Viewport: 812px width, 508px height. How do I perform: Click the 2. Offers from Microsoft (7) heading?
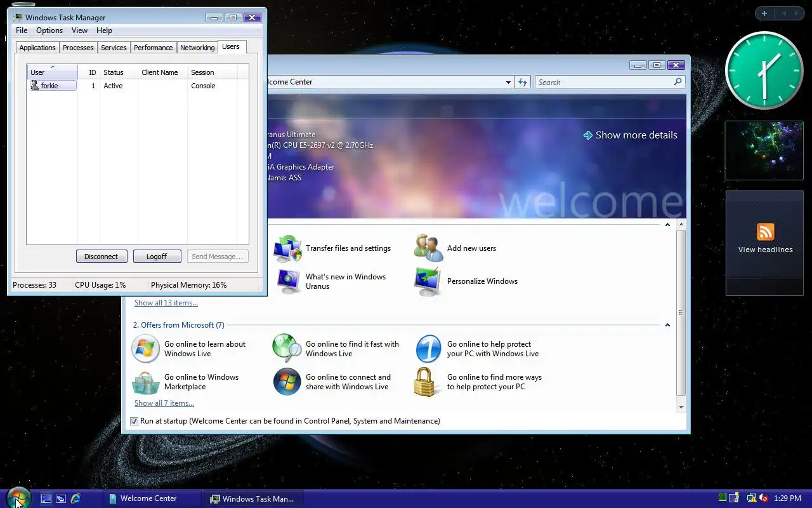point(178,325)
